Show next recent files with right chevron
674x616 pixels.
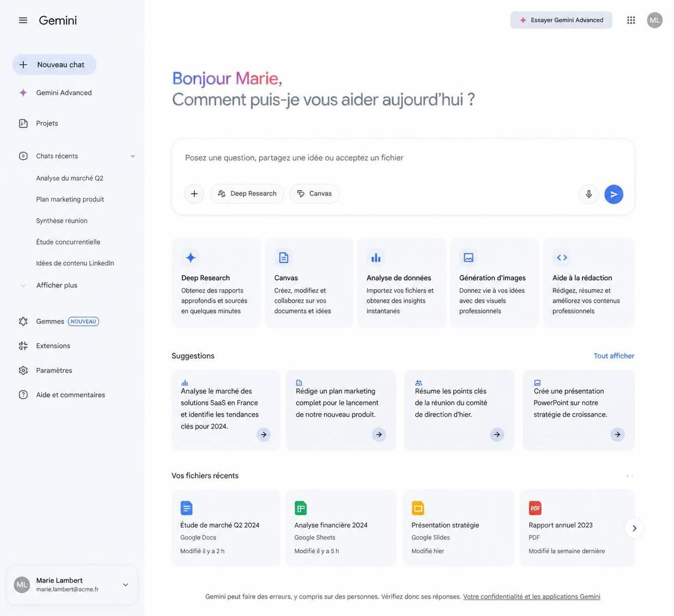pos(634,528)
